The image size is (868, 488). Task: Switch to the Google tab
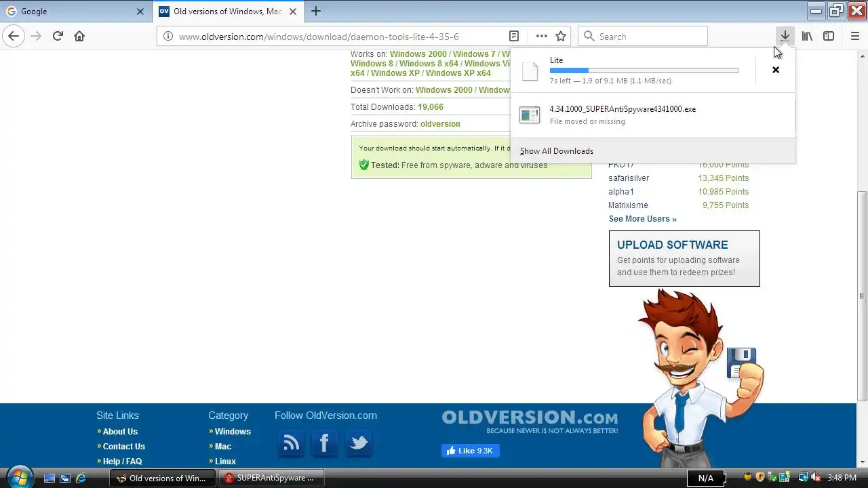pyautogui.click(x=75, y=12)
